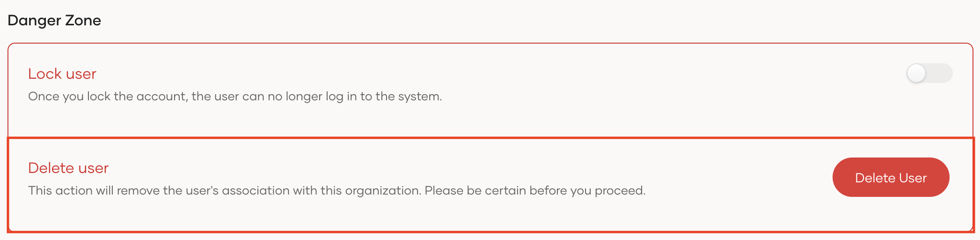Click the white knob of the lock switch
This screenshot has height=240, width=980.
[x=916, y=73]
